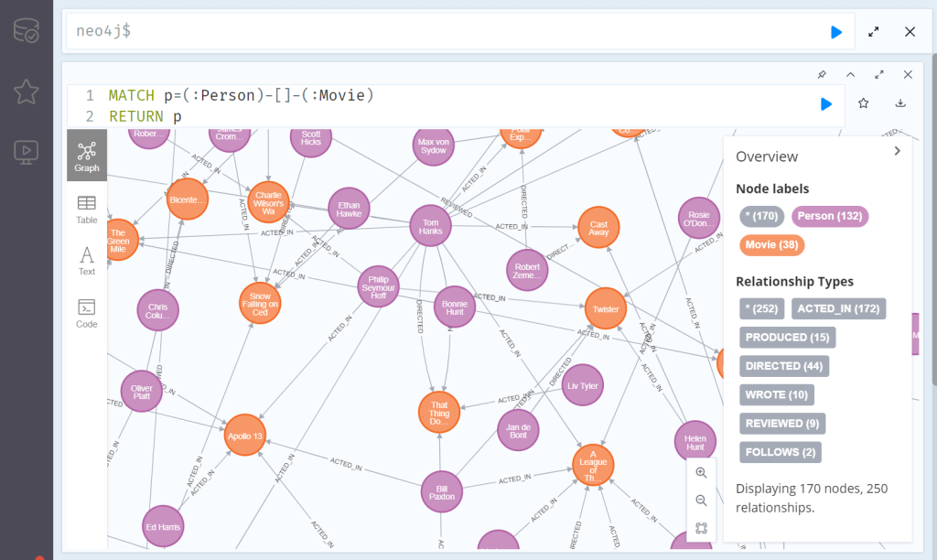Run the query in the top editor
Screen dimensions: 937x560
pyautogui.click(x=836, y=32)
